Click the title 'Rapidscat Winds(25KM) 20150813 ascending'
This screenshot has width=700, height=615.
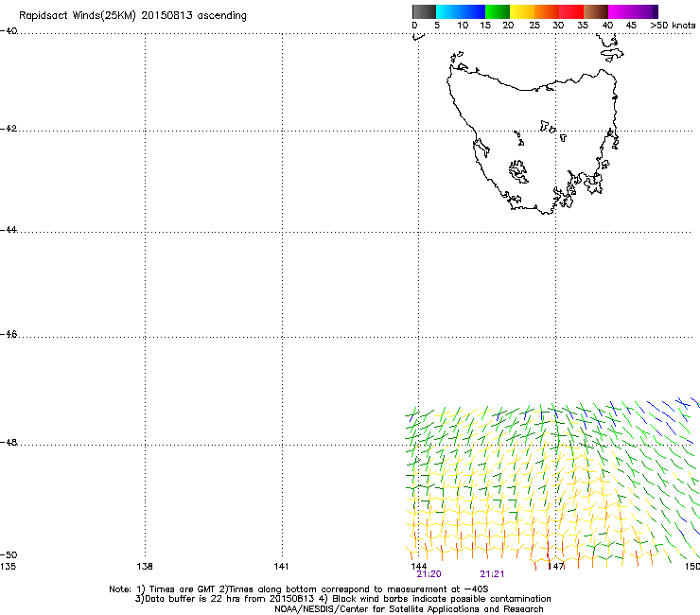click(x=132, y=16)
